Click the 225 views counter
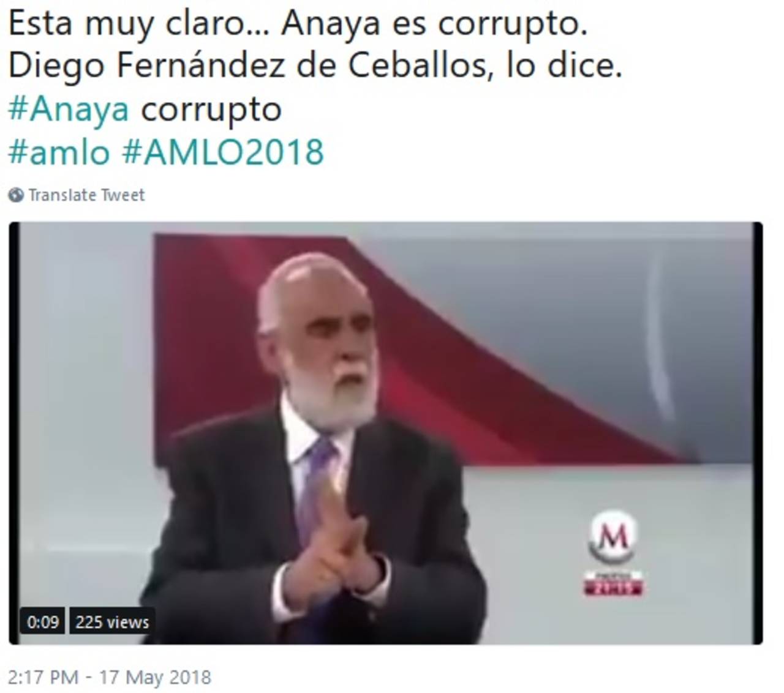The image size is (784, 693). 112,621
